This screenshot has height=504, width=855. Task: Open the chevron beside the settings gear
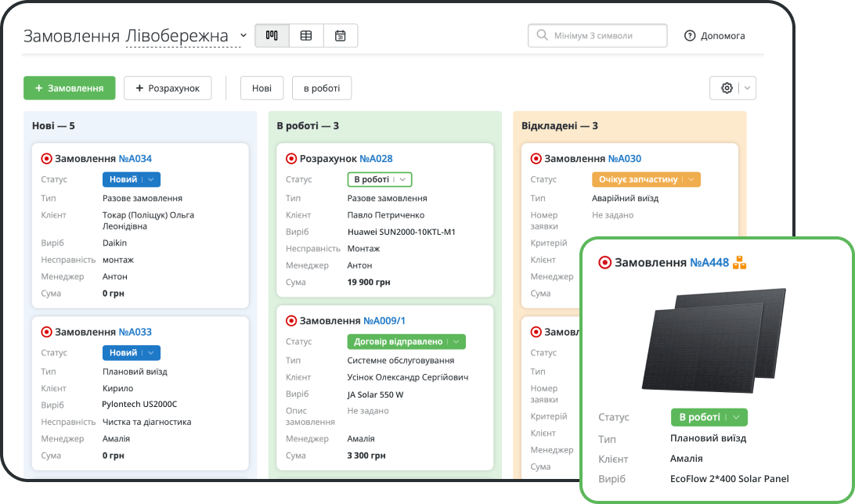(749, 88)
